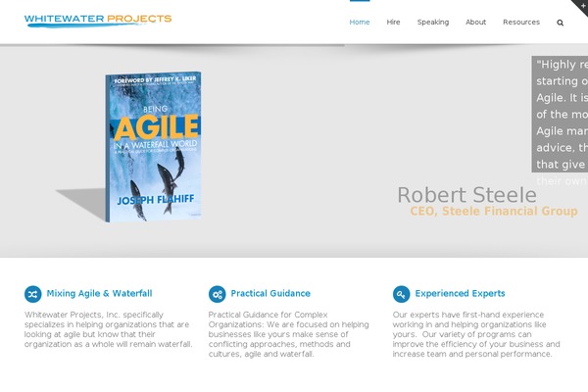
Task: Open the Practical Guidance heading
Action: click(x=270, y=293)
